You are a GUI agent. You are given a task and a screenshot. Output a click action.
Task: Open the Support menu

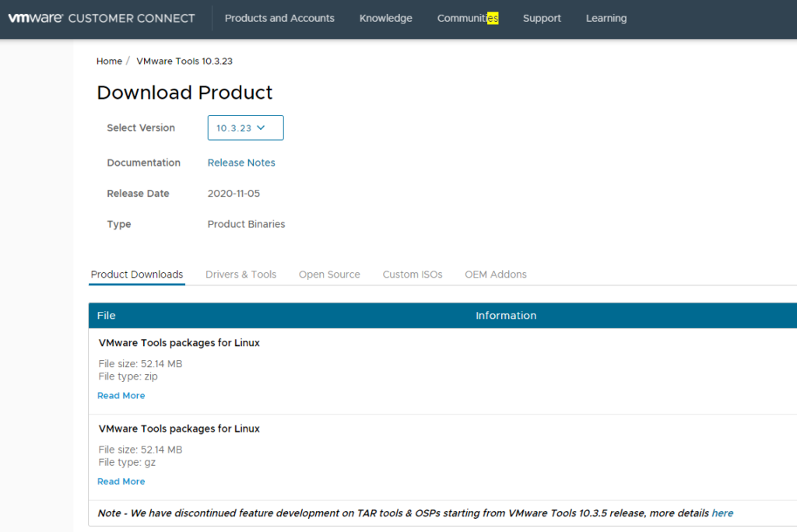542,19
